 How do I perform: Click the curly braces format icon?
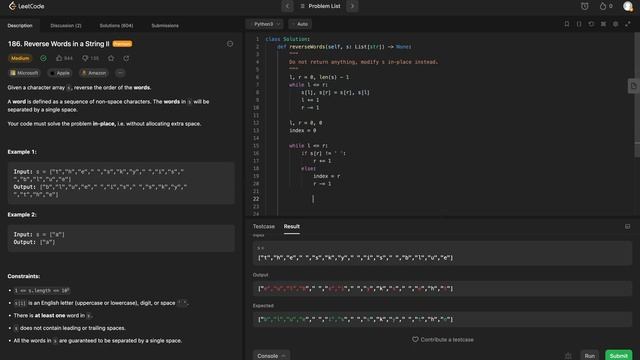coord(579,24)
